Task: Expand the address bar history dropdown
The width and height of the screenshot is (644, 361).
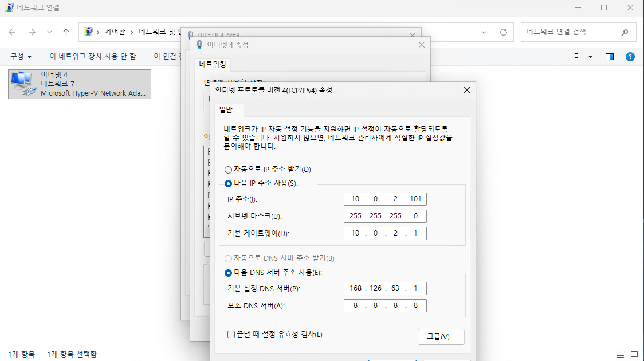Action: pos(485,32)
